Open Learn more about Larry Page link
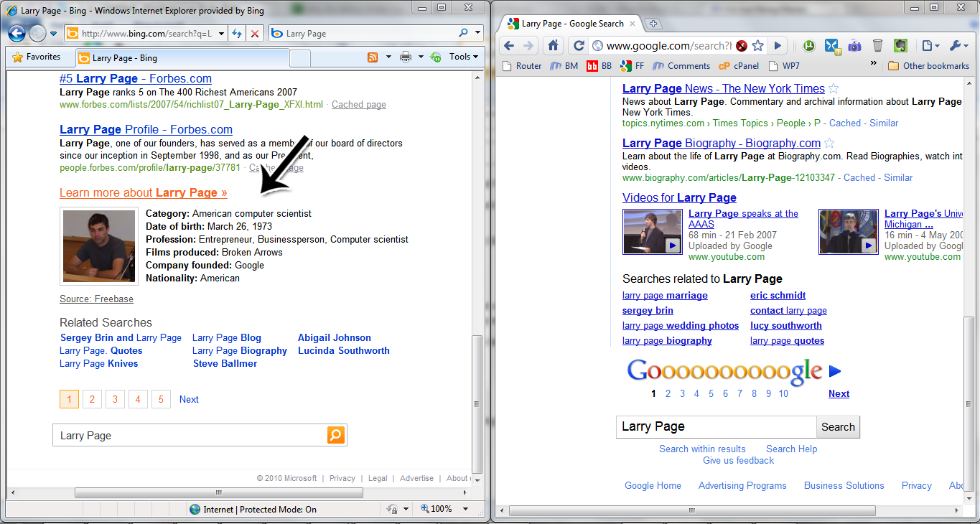The height and width of the screenshot is (524, 980). pyautogui.click(x=144, y=192)
